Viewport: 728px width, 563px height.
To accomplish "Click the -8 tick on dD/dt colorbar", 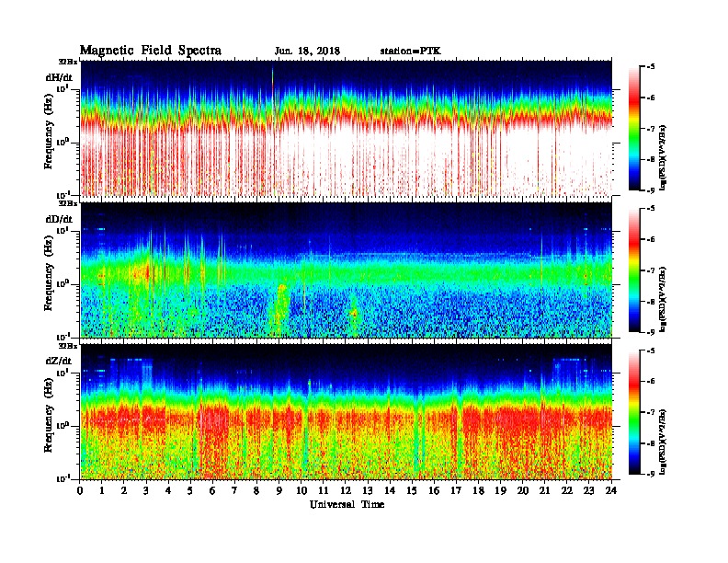I will click(x=651, y=302).
